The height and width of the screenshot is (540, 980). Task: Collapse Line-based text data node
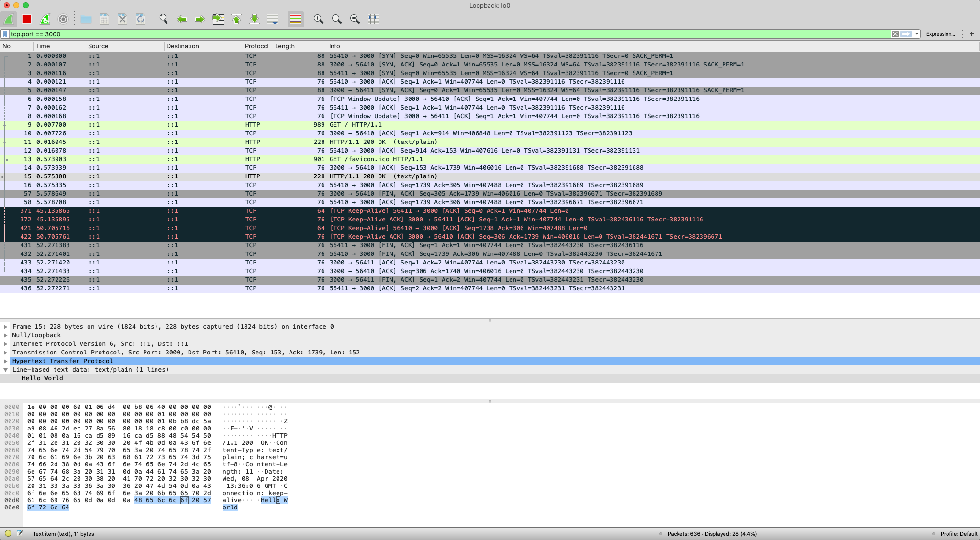[x=6, y=370]
